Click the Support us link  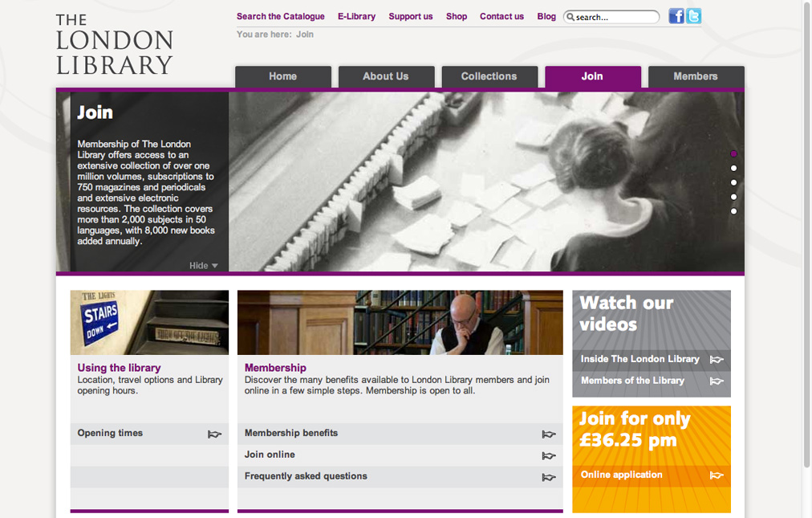pos(411,17)
